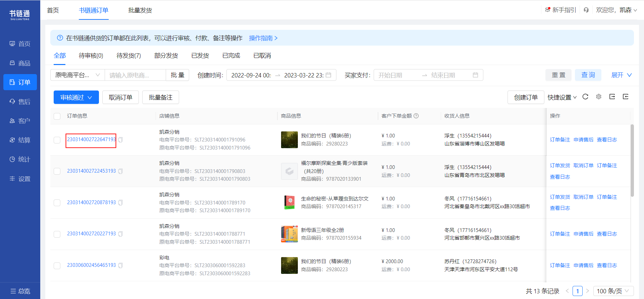Expand the 审核通过 dropdown button
This screenshot has height=299, width=644.
click(x=76, y=97)
